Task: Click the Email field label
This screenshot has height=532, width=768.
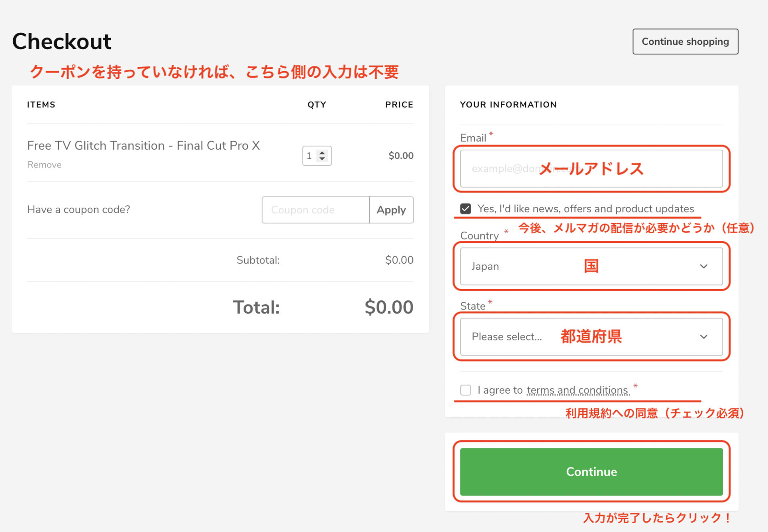Action: click(473, 138)
